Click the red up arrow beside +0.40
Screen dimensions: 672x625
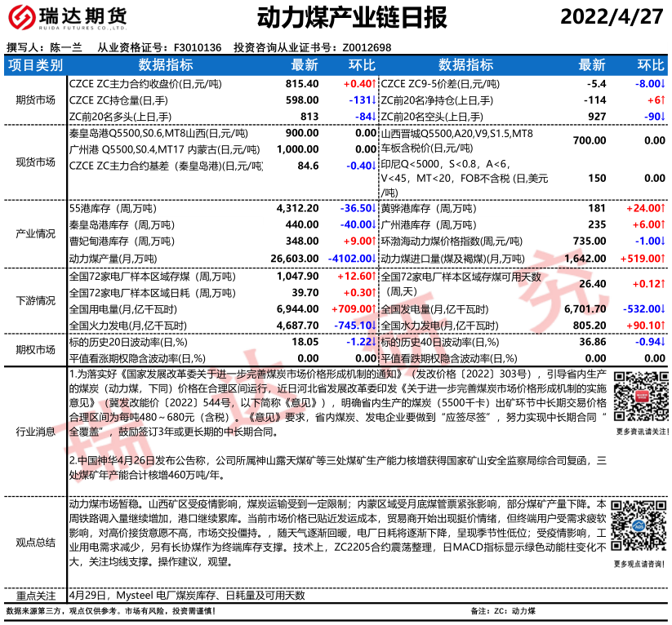coord(374,84)
